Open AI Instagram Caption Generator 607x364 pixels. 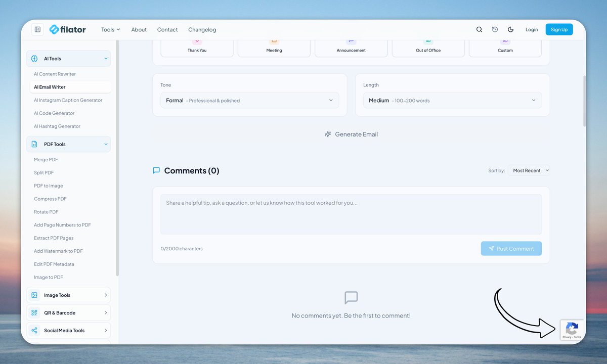click(x=68, y=100)
